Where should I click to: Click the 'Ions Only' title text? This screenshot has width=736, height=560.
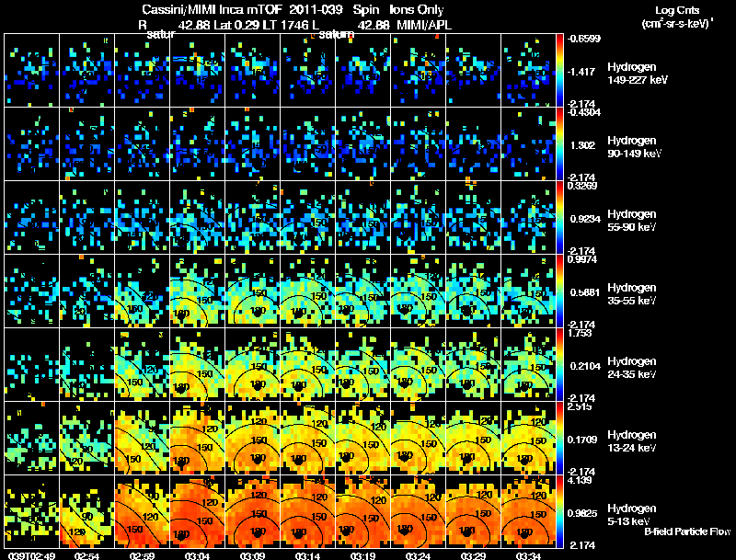[x=417, y=9]
